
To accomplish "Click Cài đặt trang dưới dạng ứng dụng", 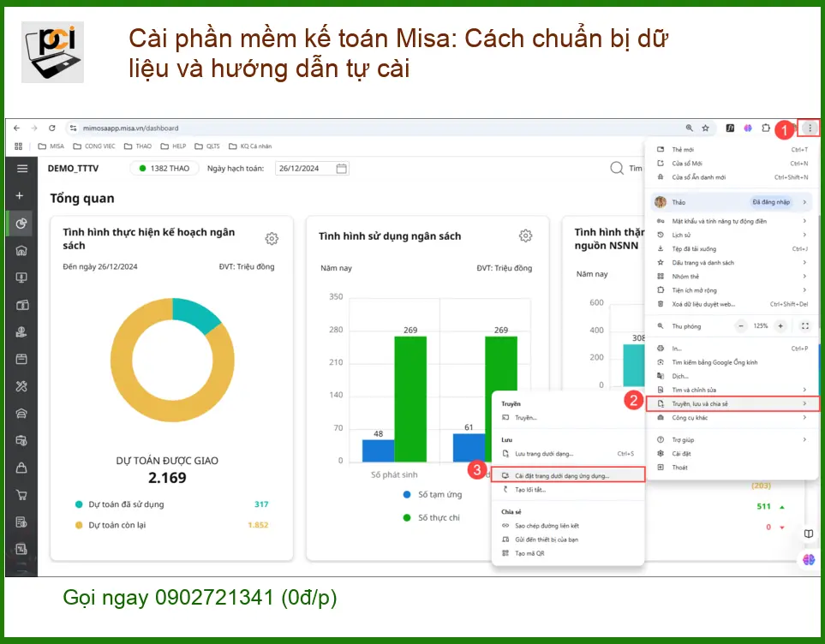I will pos(568,475).
